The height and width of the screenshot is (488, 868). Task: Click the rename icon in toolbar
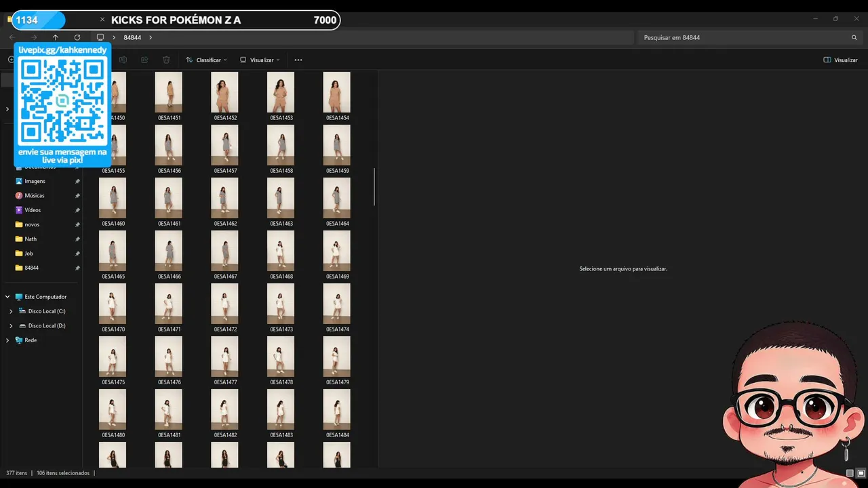[122, 60]
